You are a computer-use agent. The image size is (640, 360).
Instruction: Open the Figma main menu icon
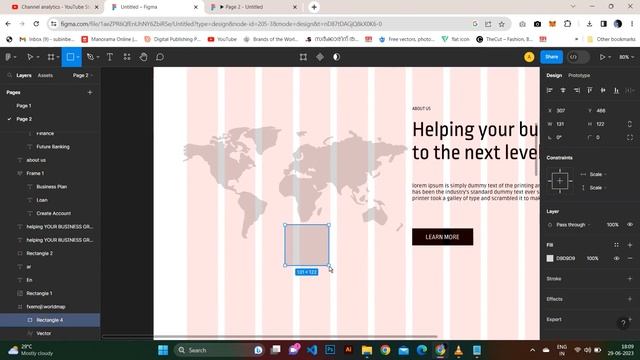(x=8, y=57)
